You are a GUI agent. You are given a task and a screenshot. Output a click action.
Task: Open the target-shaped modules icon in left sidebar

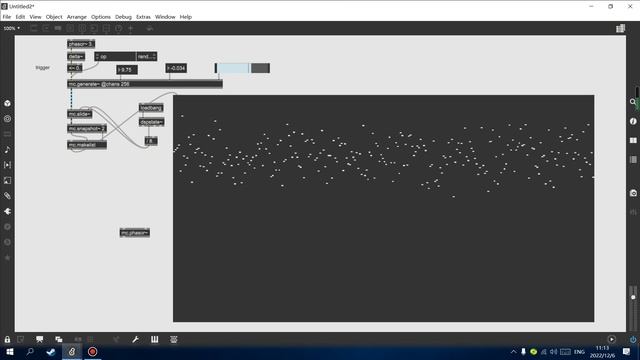tap(7, 119)
